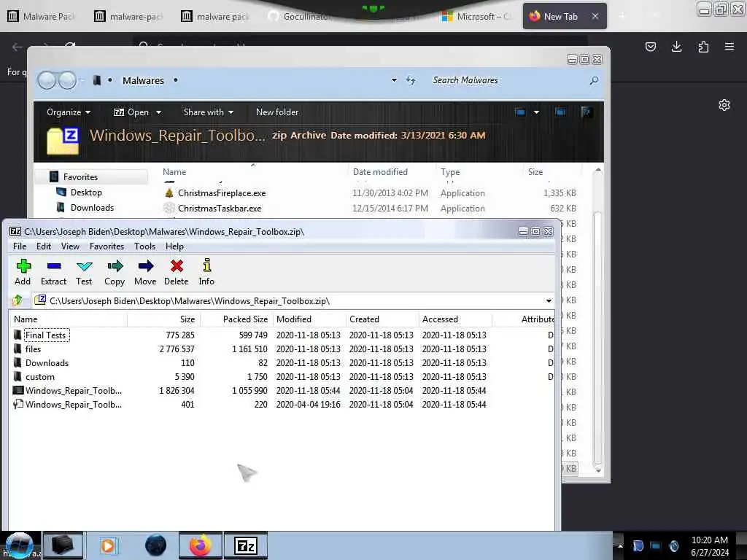Save to Pocket icon in Firefox
Viewport: 747px width, 560px height.
click(x=650, y=47)
